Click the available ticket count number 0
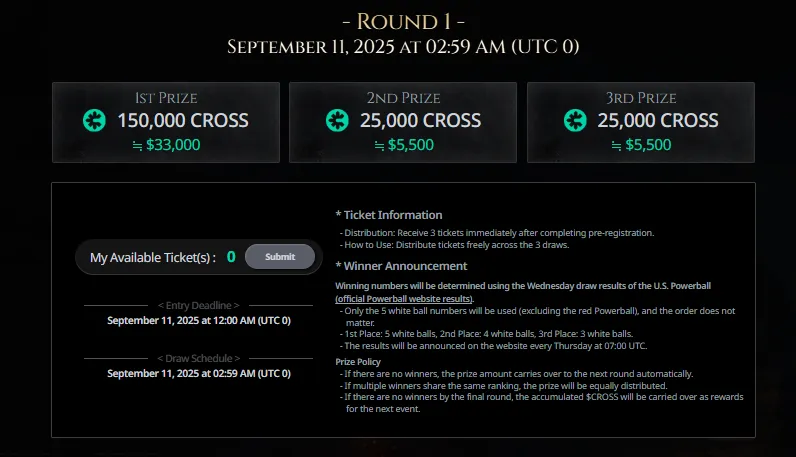This screenshot has height=457, width=796. [231, 257]
